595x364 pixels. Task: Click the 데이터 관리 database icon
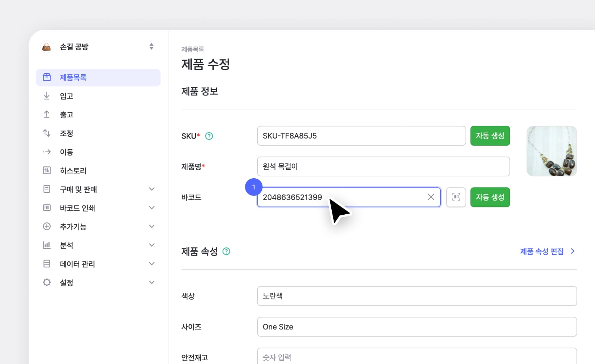click(x=47, y=264)
